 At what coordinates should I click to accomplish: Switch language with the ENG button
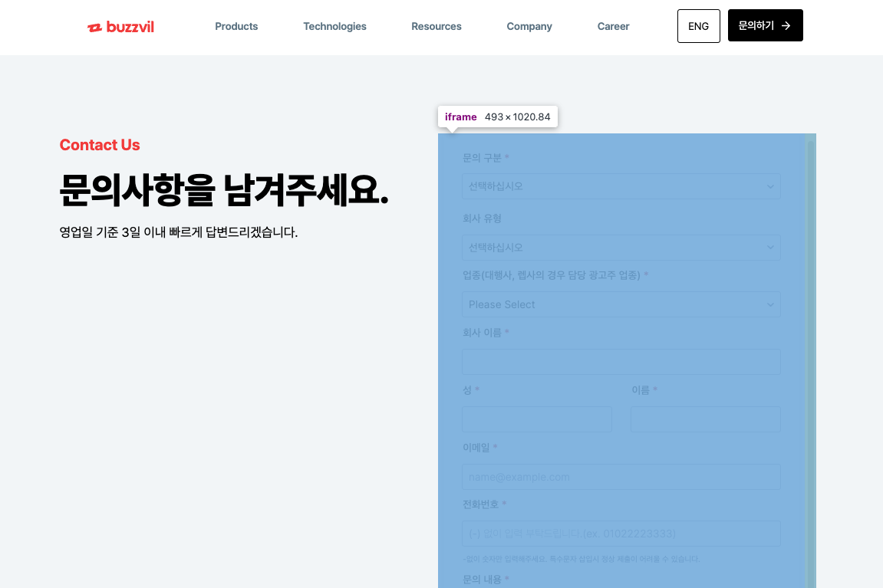(698, 25)
